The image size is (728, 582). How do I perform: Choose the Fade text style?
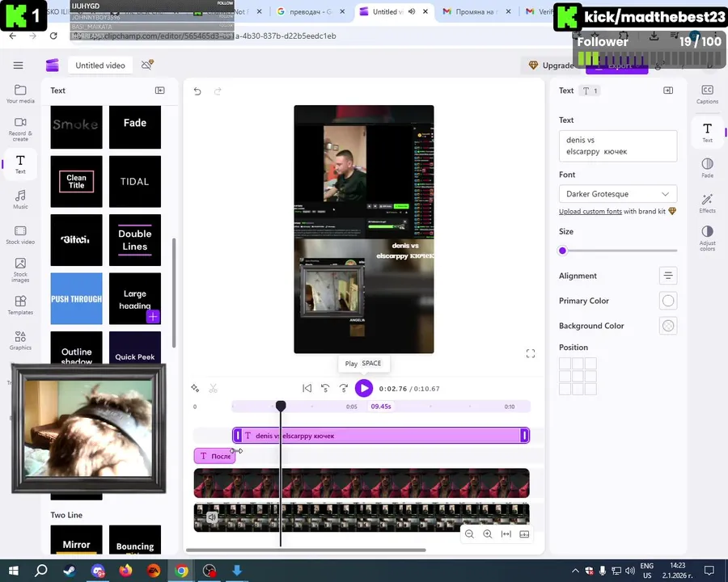pos(135,127)
